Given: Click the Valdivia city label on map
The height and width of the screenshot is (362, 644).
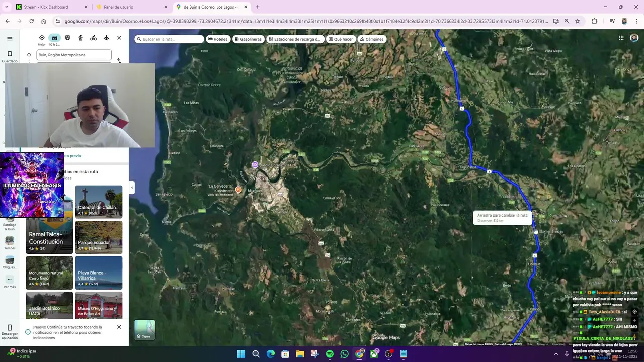Looking at the screenshot, I should [260, 178].
